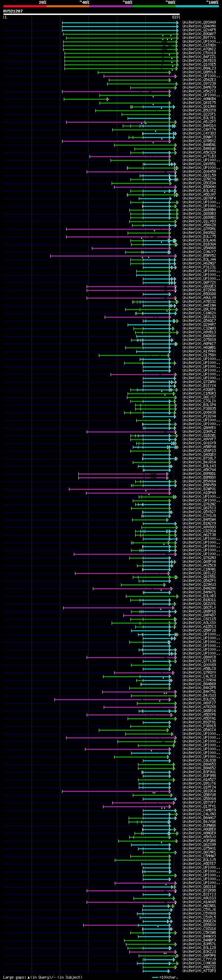Select the query name AV521287
Viewport: 222px width, 980px height.
tap(13, 11)
